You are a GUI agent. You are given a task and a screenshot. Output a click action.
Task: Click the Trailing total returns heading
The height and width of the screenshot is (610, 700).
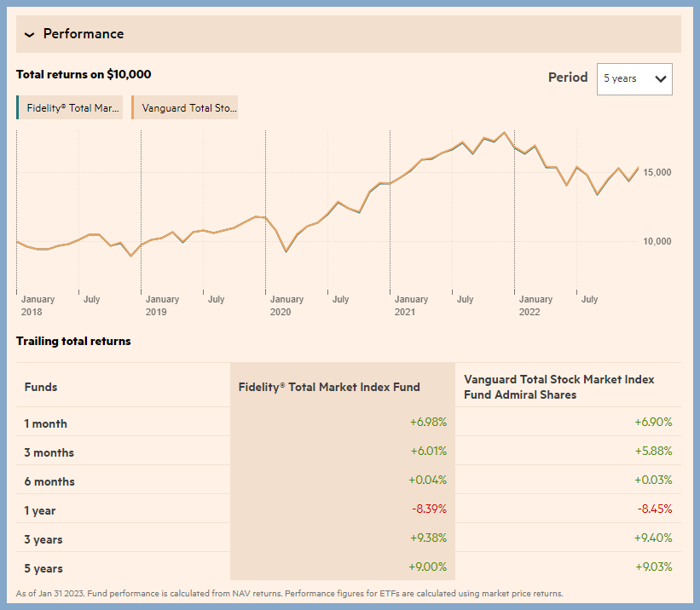click(x=73, y=342)
